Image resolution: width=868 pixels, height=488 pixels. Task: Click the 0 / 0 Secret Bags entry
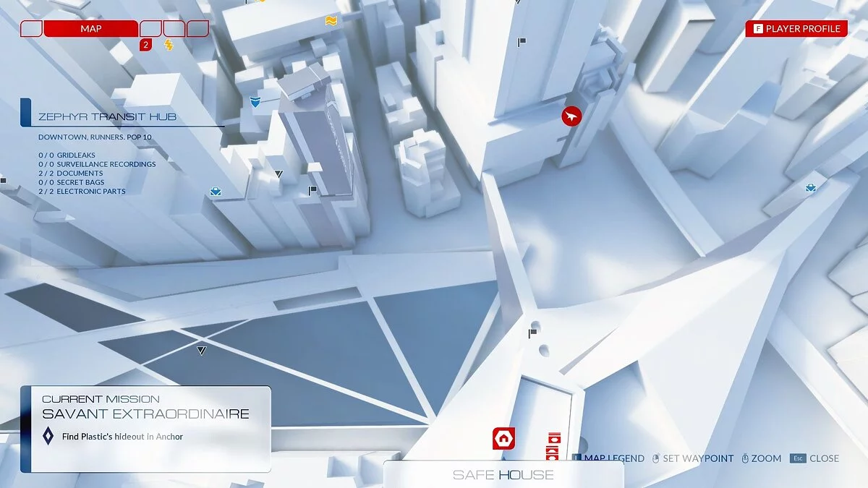pos(72,182)
